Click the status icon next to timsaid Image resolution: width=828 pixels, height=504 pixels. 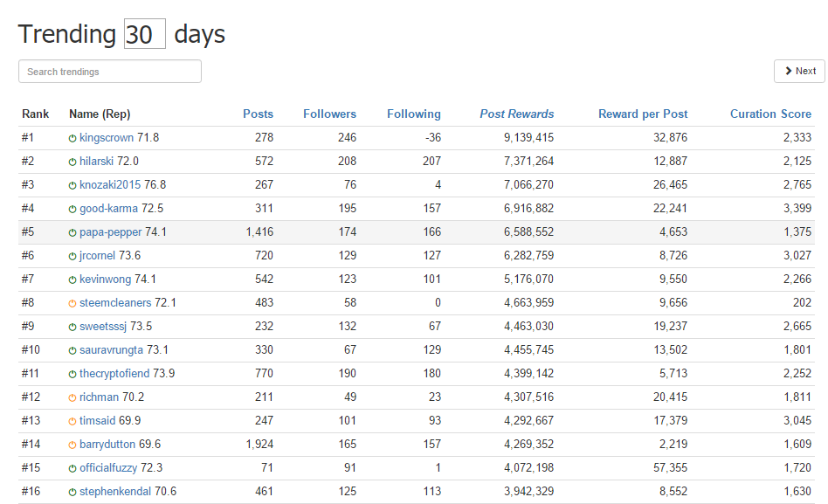tap(72, 421)
